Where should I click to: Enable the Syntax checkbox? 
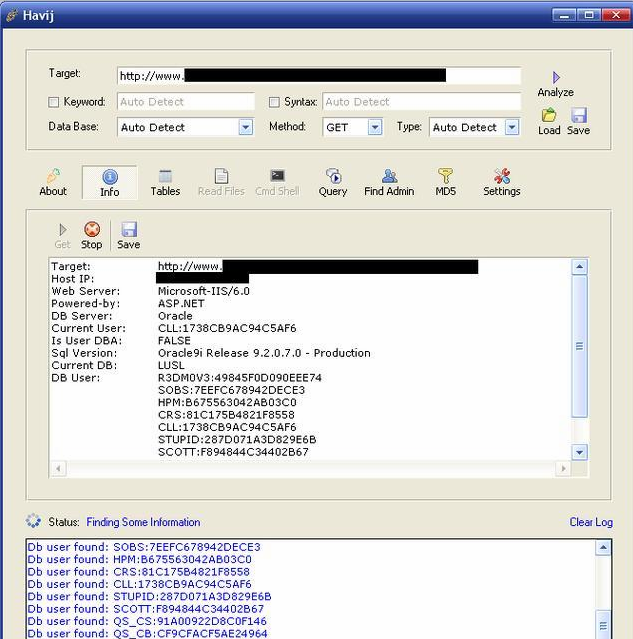point(274,102)
